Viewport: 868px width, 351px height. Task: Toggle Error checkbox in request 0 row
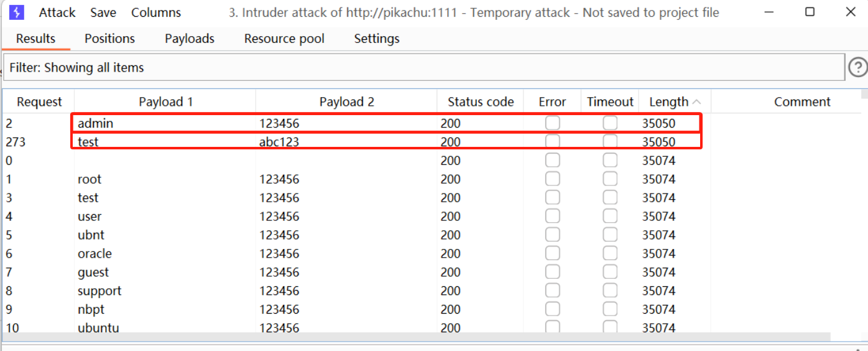tap(553, 161)
